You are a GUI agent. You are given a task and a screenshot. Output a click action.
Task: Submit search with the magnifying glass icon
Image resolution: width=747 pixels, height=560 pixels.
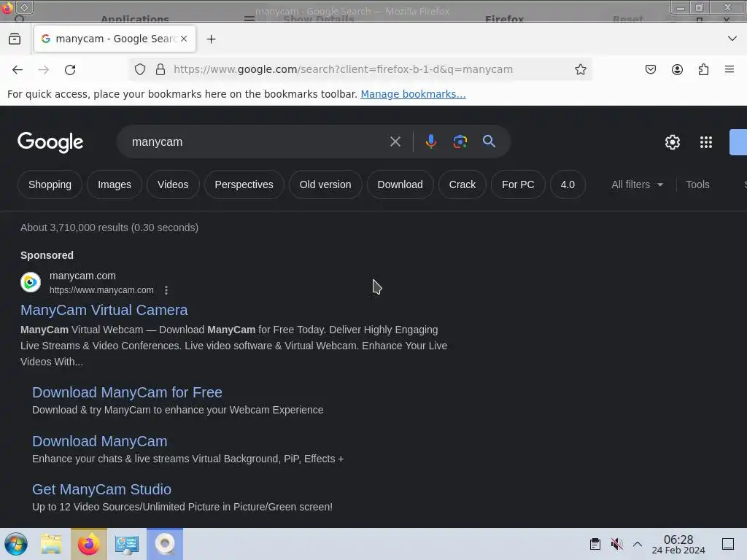click(x=489, y=141)
